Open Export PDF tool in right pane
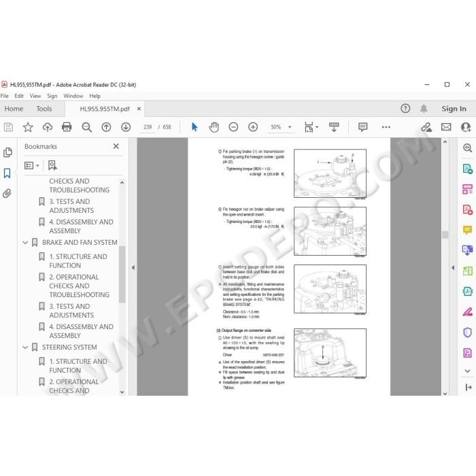The image size is (476, 476). (x=468, y=169)
